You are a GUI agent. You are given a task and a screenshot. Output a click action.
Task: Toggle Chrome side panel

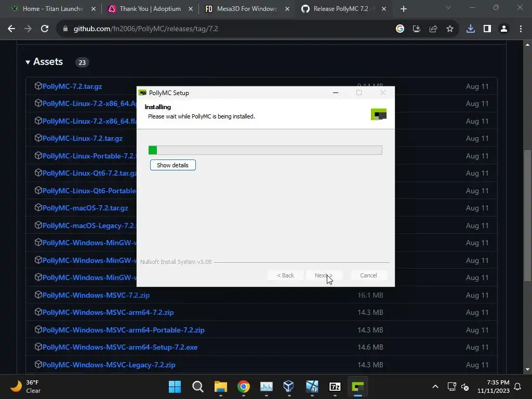point(487,29)
